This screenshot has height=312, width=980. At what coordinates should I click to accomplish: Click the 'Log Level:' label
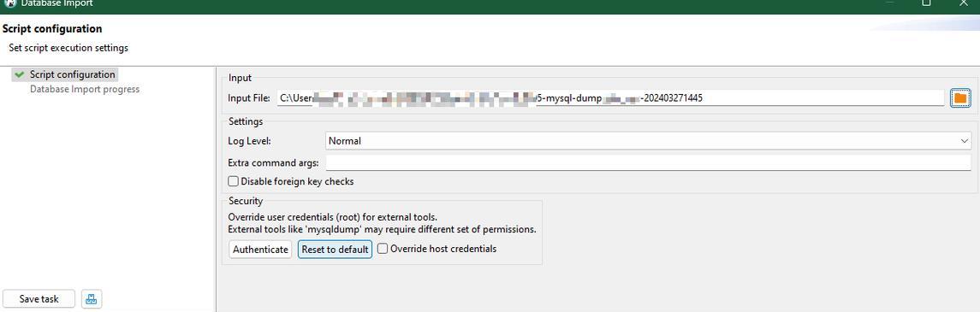[x=250, y=141]
